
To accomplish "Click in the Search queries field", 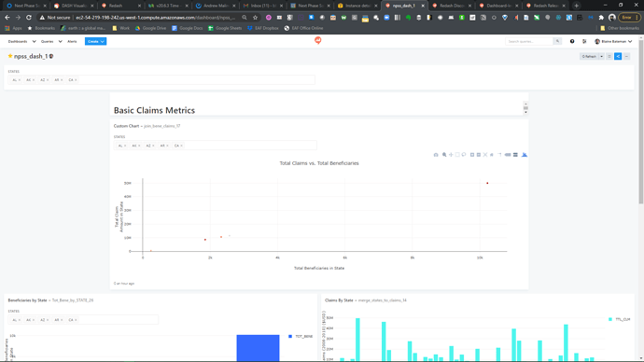I will click(530, 41).
